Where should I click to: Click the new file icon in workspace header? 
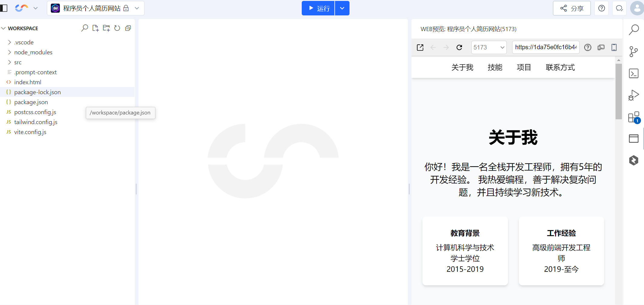click(96, 28)
